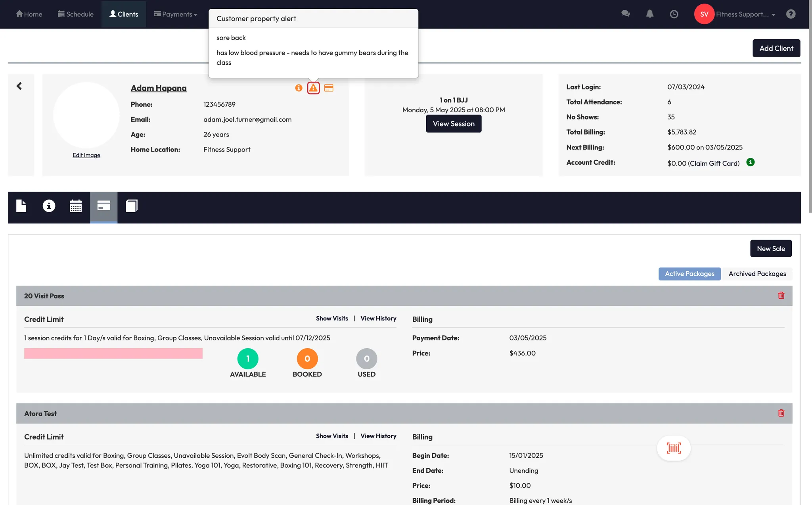Open the Schedule menu item
This screenshot has height=505, width=812.
pyautogui.click(x=76, y=14)
